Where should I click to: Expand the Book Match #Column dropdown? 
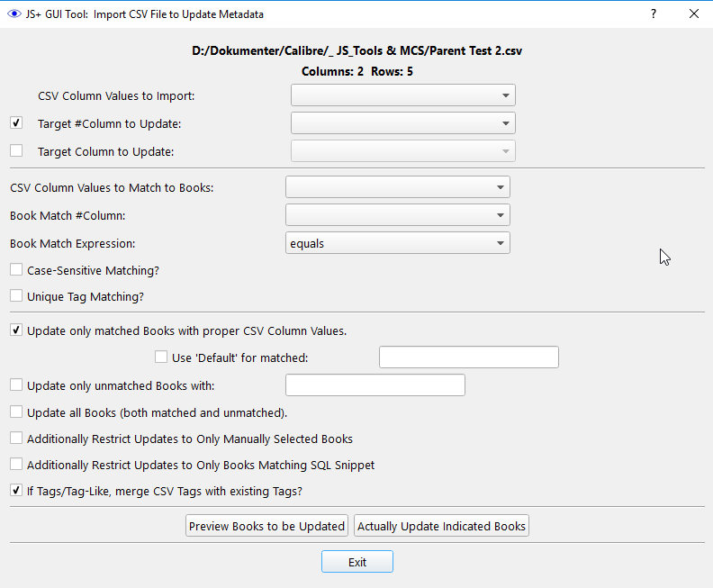coord(397,214)
